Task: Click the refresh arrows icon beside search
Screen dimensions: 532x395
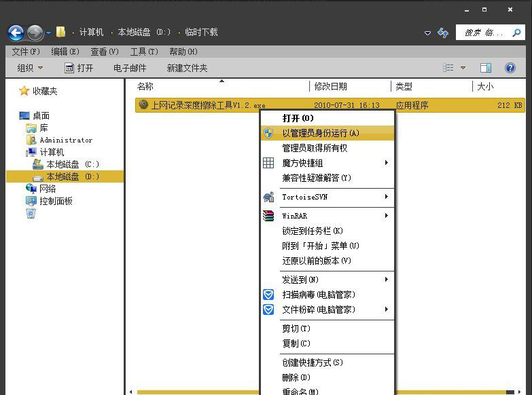Action: [443, 33]
